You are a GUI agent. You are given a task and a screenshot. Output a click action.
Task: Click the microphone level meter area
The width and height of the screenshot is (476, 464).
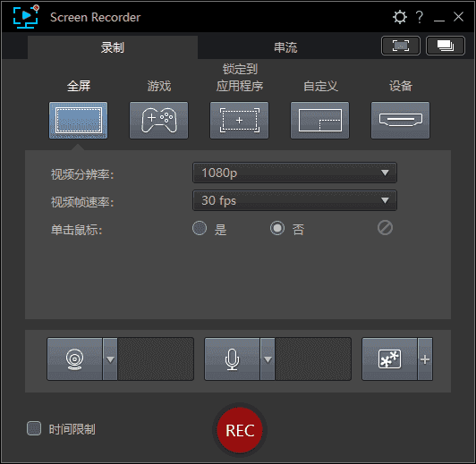click(x=313, y=359)
